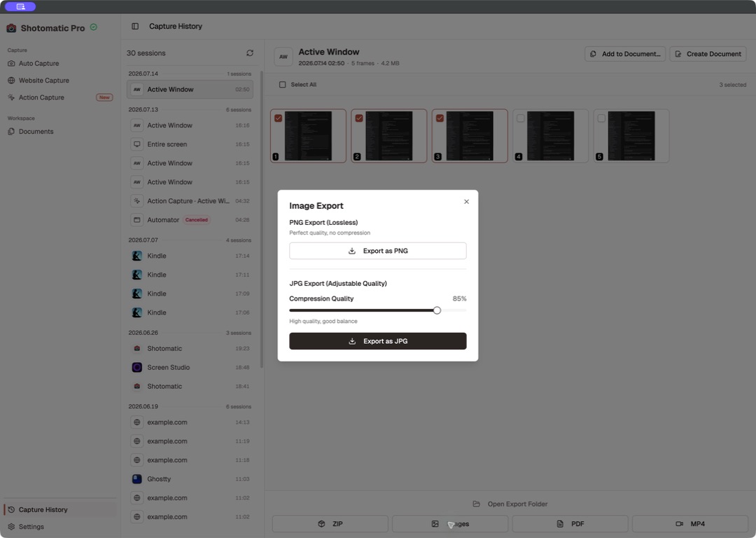Viewport: 756px width, 538px height.
Task: Click the Automator session window icon
Action: (137, 220)
